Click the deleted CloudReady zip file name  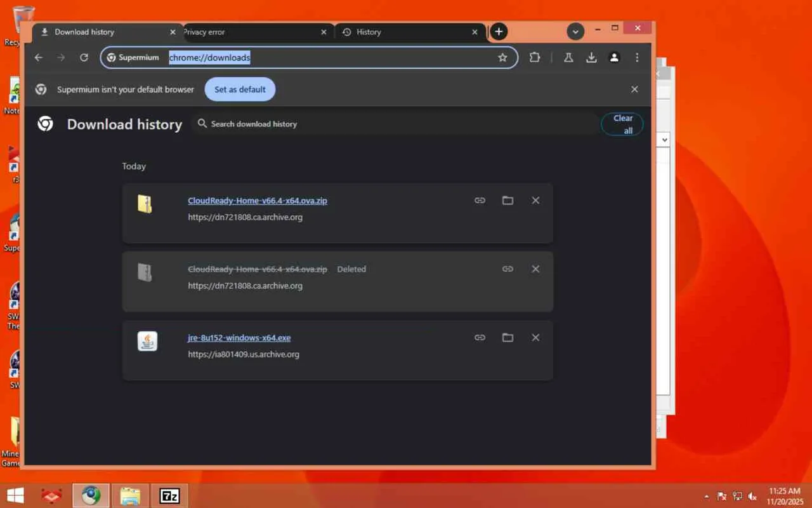pyautogui.click(x=258, y=269)
